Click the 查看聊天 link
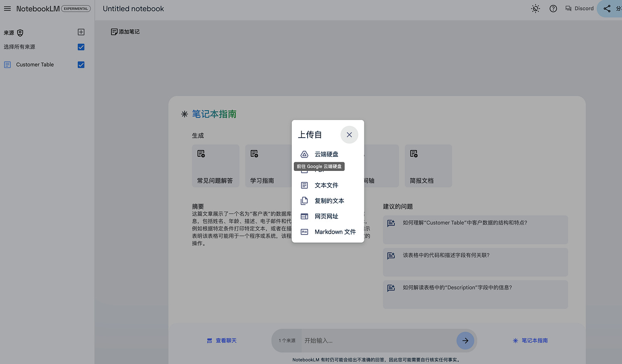622x364 pixels. click(222, 341)
